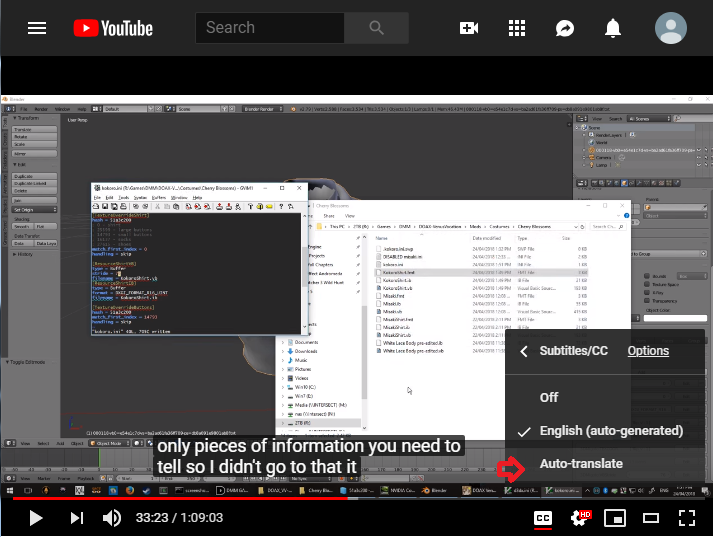713x537 pixels.
Task: Toggle the Bounds checkbox in Blender
Action: [647, 276]
